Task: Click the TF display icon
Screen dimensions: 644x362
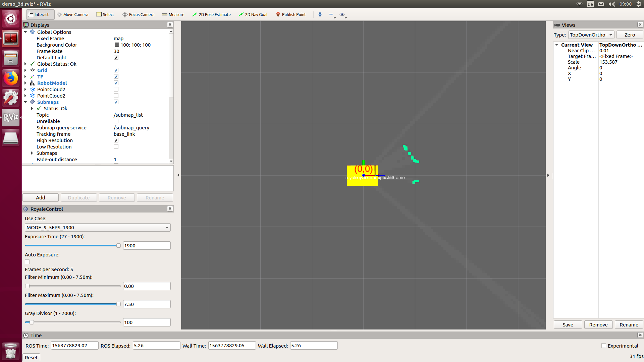Action: pyautogui.click(x=33, y=76)
